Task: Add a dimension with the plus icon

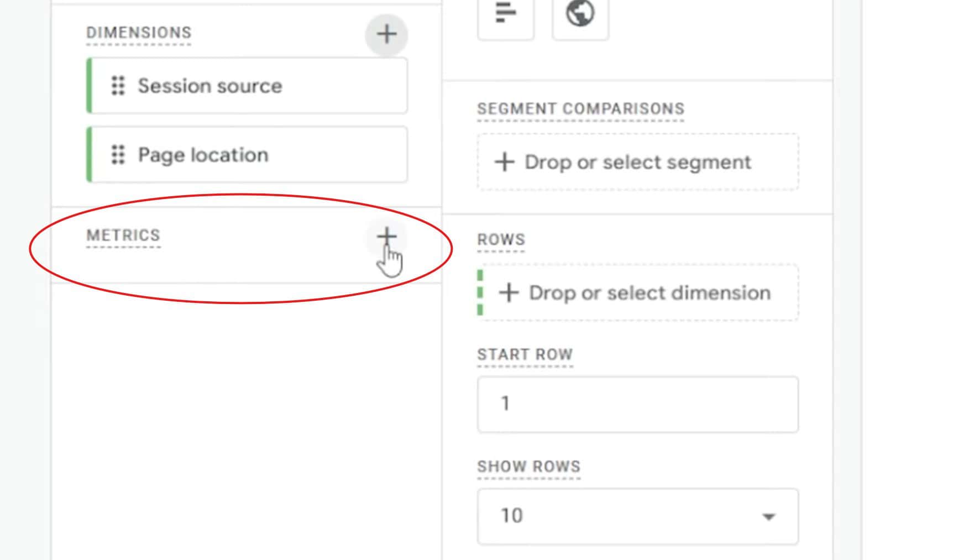Action: point(386,34)
